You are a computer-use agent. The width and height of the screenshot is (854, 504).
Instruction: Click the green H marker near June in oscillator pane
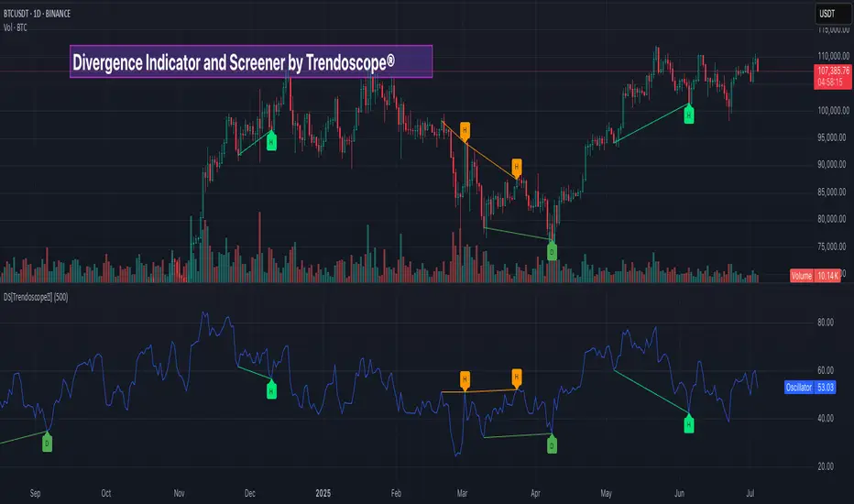[x=689, y=423]
